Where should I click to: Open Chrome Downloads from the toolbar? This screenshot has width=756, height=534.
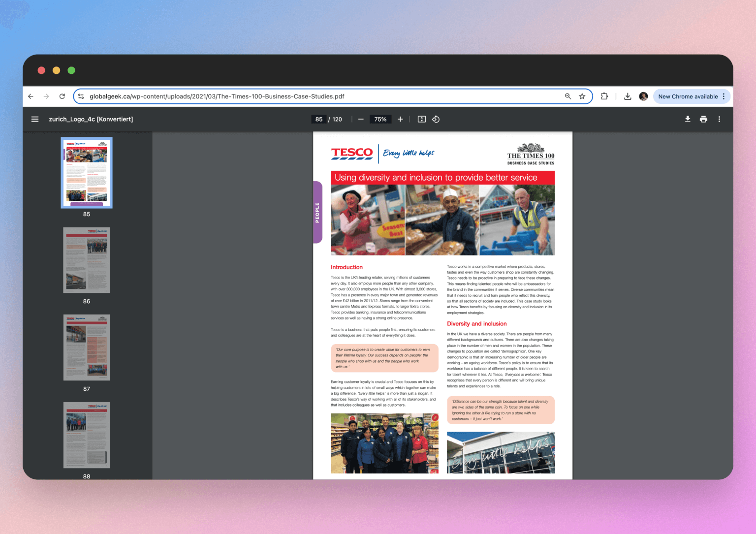tap(628, 96)
